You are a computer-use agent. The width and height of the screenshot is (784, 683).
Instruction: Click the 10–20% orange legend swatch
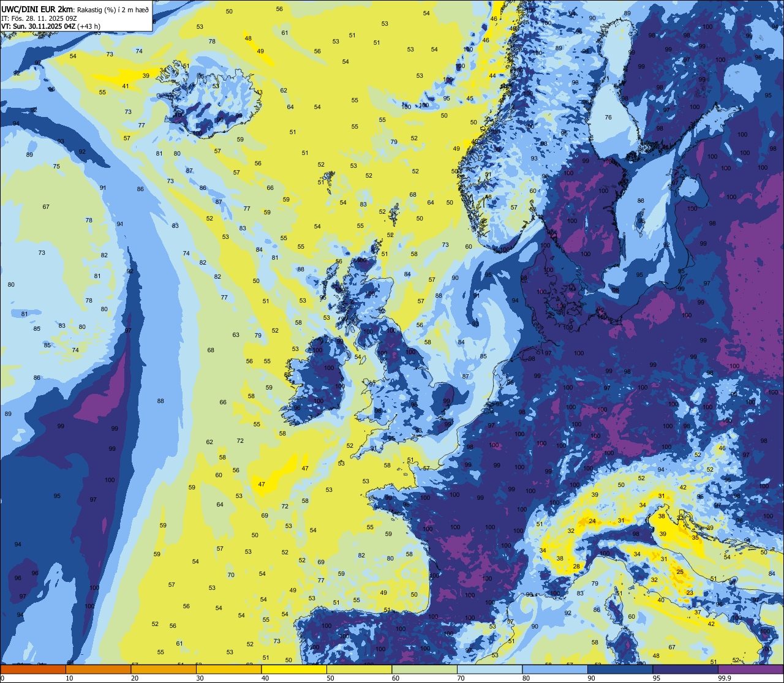[x=98, y=669]
